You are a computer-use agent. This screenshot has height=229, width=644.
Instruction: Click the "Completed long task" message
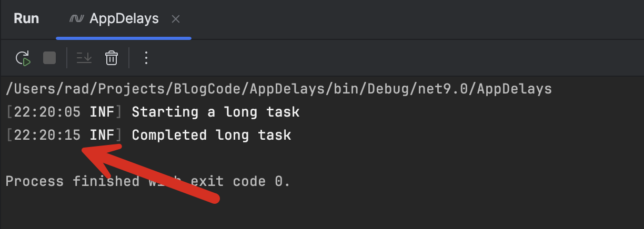pos(211,135)
